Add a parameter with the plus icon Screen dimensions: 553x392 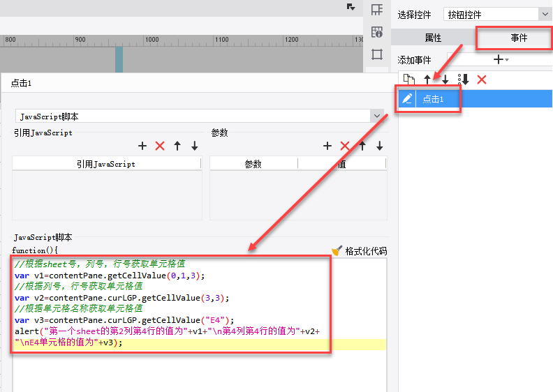tap(327, 146)
